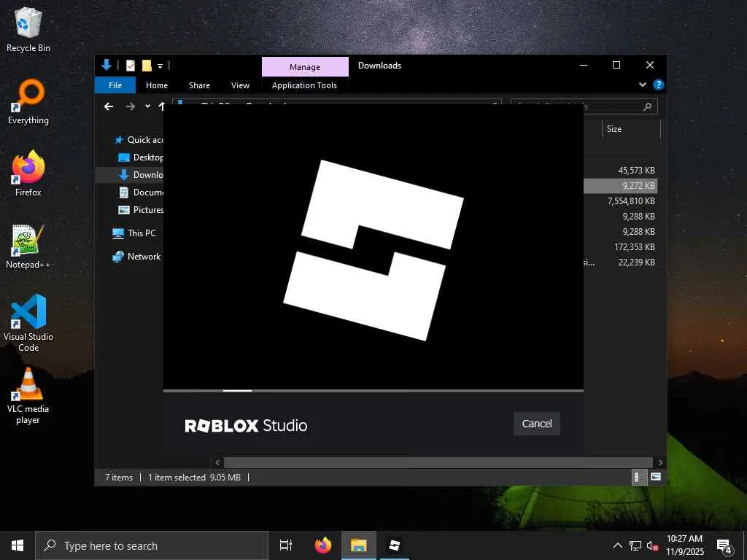
Task: Select Quick access in navigation pane
Action: pyautogui.click(x=139, y=139)
